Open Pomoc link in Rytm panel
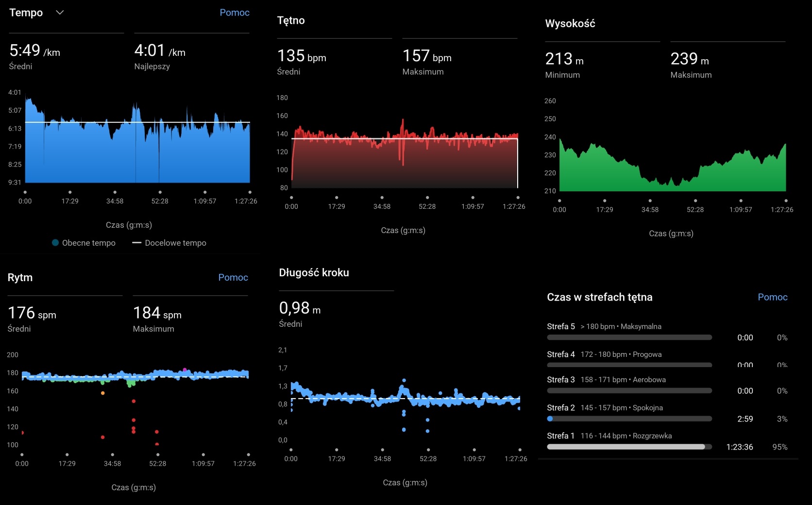 233,277
